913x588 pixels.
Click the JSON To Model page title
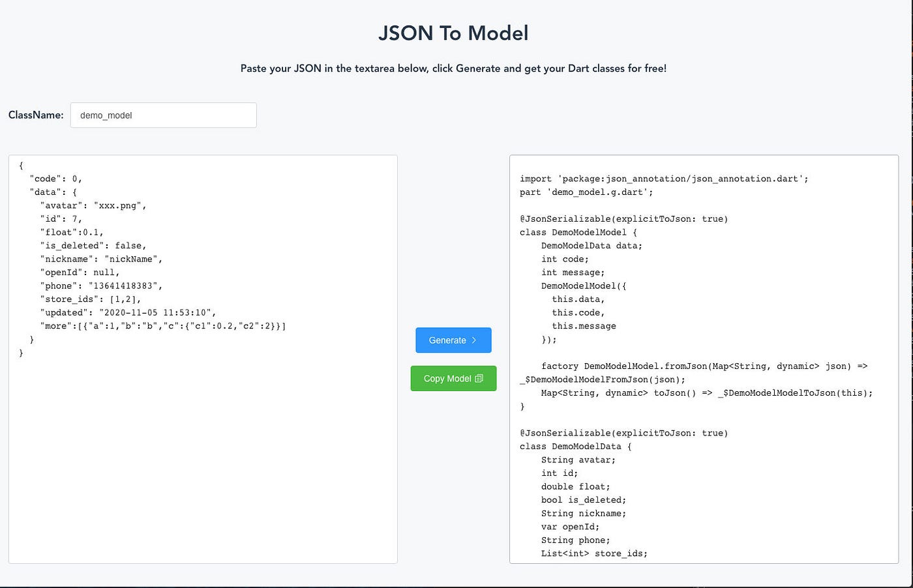453,33
